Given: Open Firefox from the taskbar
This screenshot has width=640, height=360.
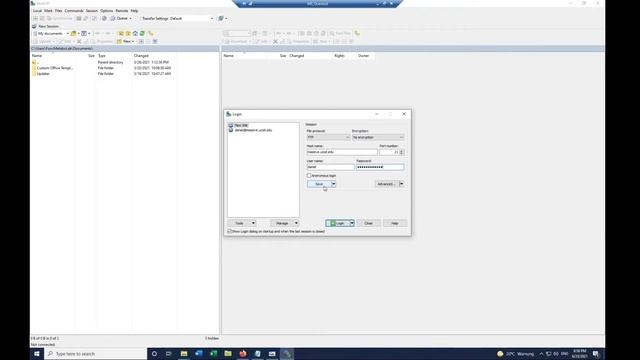Looking at the screenshot, I should (x=243, y=354).
